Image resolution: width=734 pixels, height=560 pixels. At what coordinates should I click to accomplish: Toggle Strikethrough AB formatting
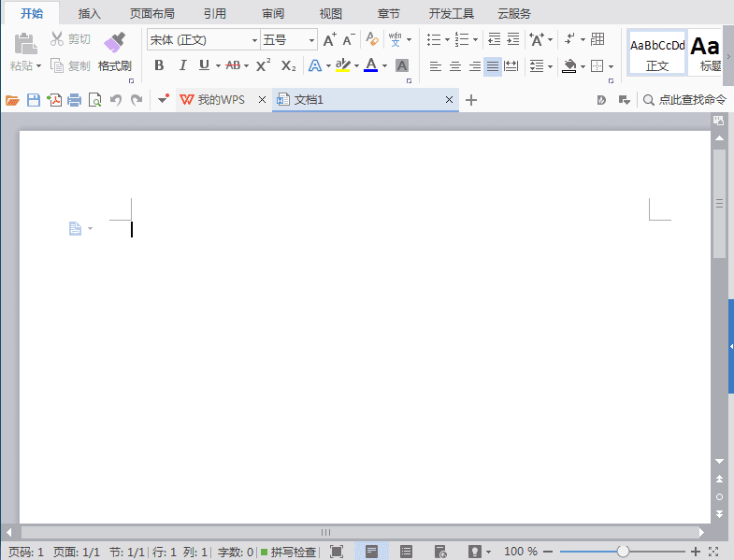point(233,65)
